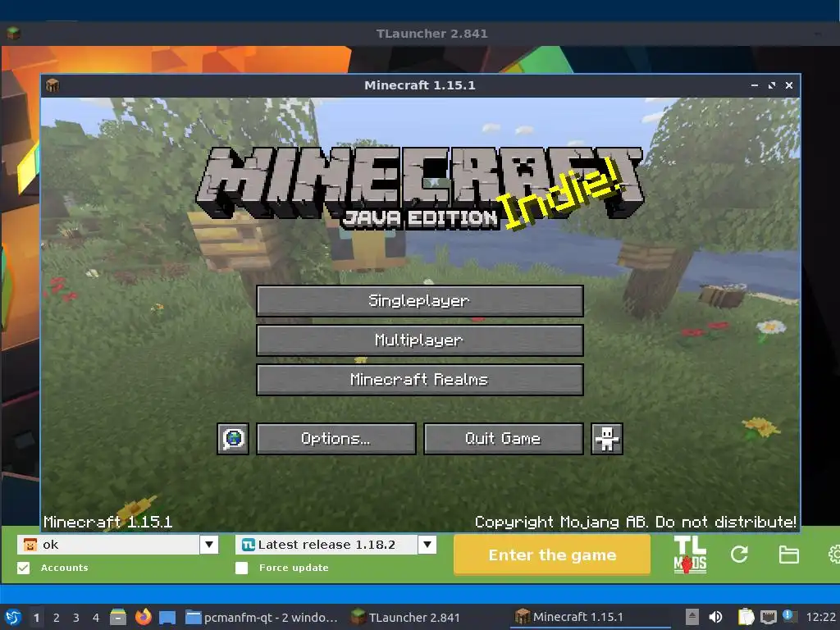
Task: Toggle the Accounts checkbox
Action: click(x=23, y=568)
